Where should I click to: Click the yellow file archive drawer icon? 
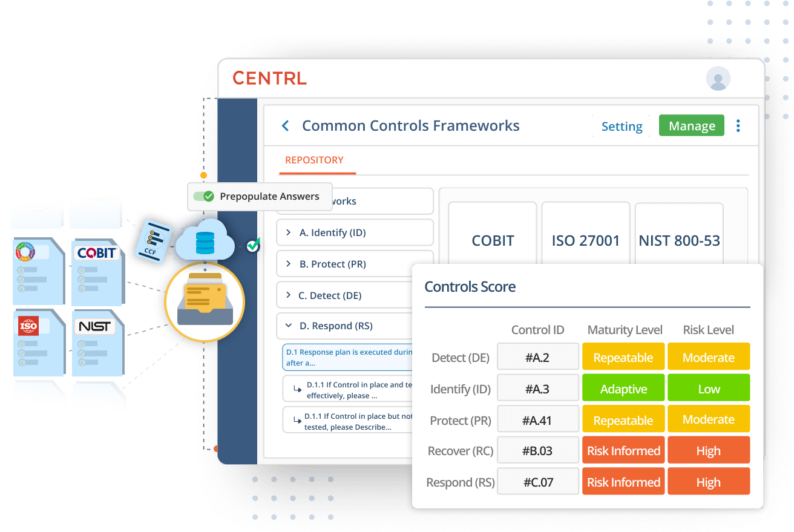205,301
